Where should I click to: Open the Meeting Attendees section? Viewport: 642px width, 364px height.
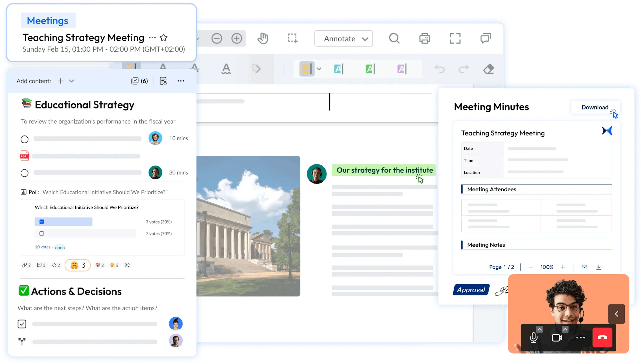click(x=537, y=189)
